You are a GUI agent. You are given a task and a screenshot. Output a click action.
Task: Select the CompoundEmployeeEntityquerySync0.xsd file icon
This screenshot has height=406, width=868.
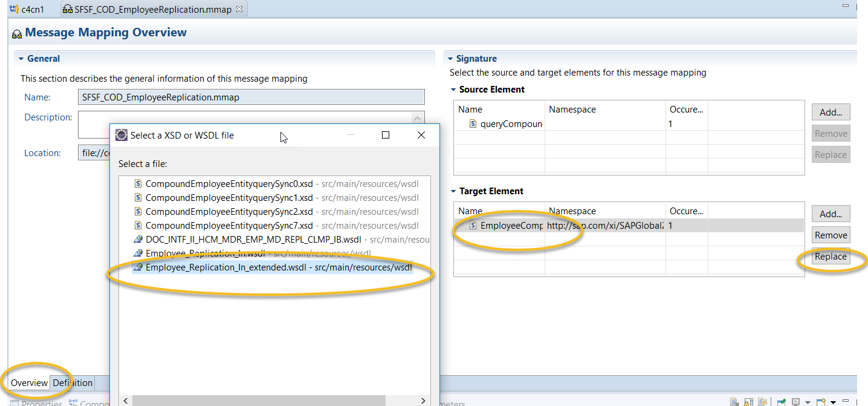click(x=138, y=182)
